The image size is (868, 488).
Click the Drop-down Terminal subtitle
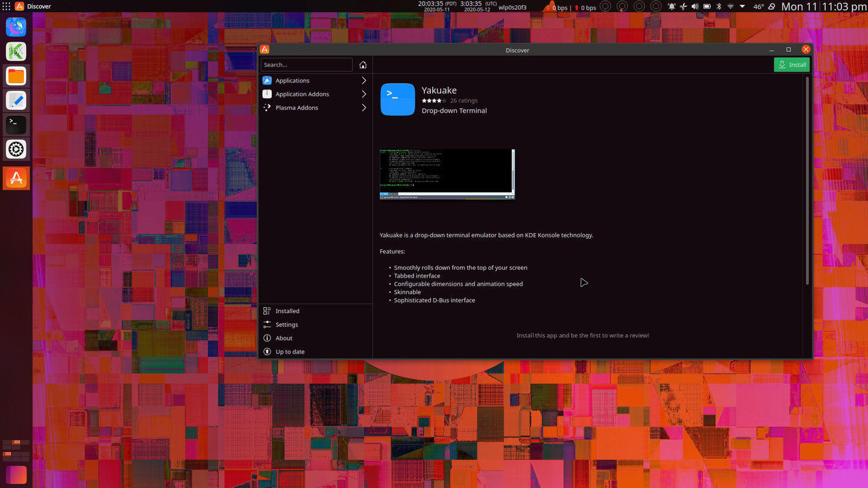click(454, 111)
